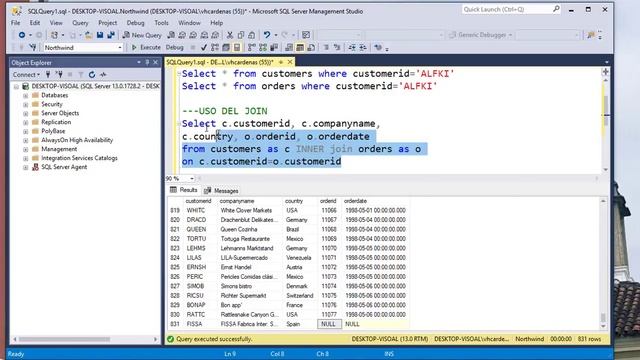
Task: Click the Increase Indent icon
Action: (363, 48)
